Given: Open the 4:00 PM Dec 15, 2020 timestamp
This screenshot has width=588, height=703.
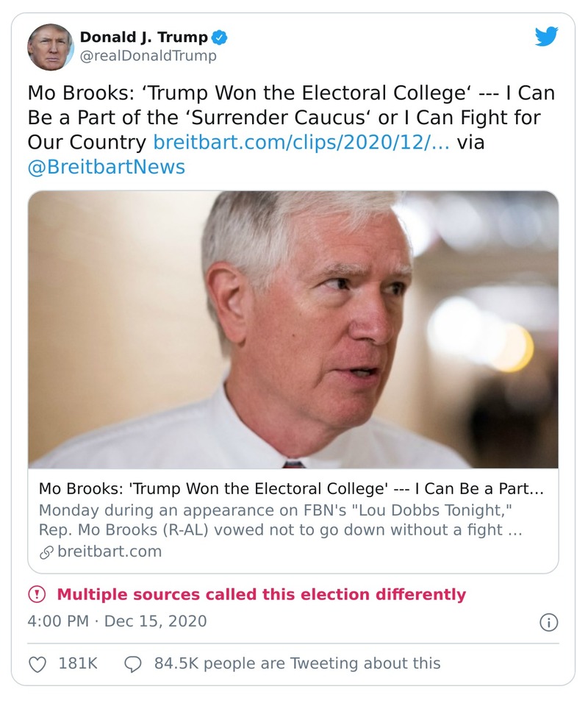Looking at the screenshot, I should pyautogui.click(x=118, y=621).
